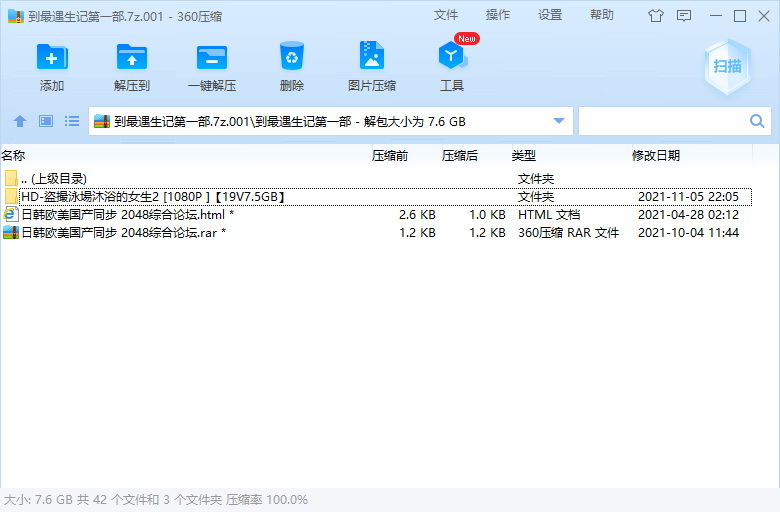Screen dimensions: 780x512
Task: Open the 文件 (File) menu
Action: coord(446,15)
